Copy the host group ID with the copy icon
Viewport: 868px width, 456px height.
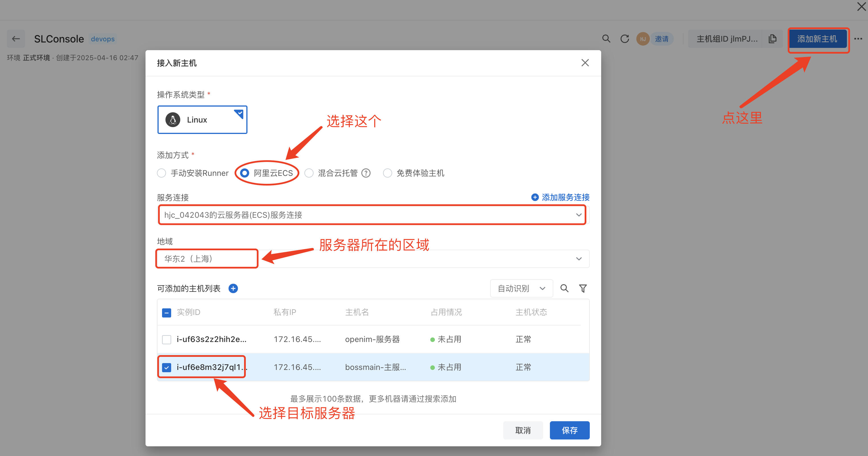click(773, 39)
